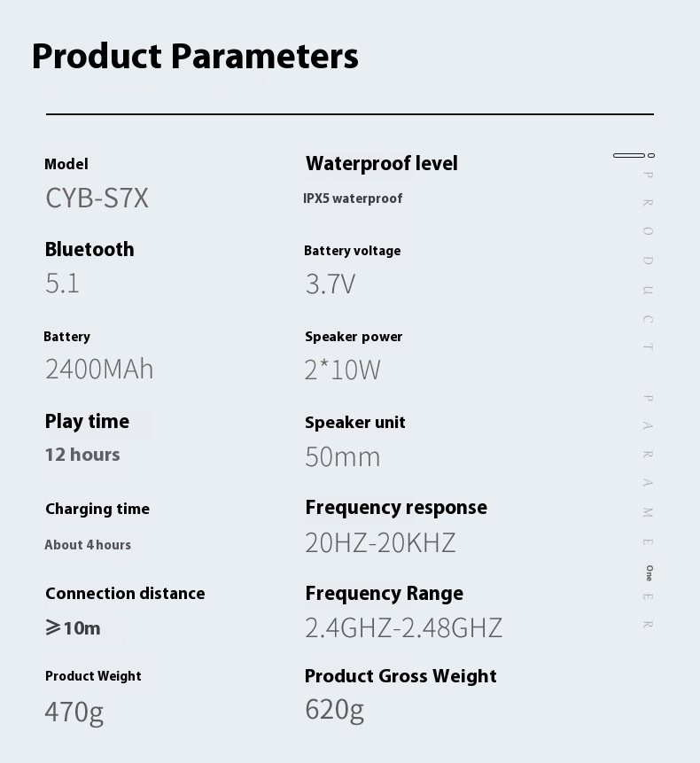Click the frequency range value 2.4GHZ-2.48GHZ
Screen dimensions: 700x763
click(403, 627)
